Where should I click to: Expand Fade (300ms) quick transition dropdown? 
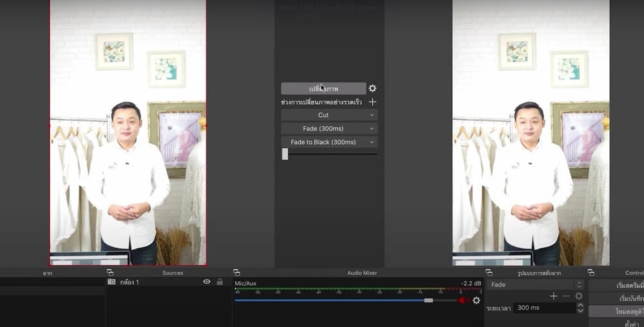(x=329, y=129)
